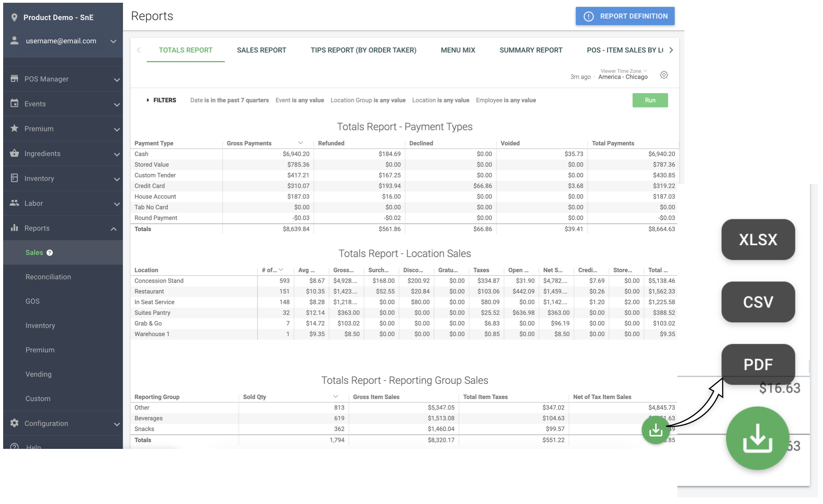
Task: Click the Configuration gear icon
Action: pyautogui.click(x=15, y=423)
